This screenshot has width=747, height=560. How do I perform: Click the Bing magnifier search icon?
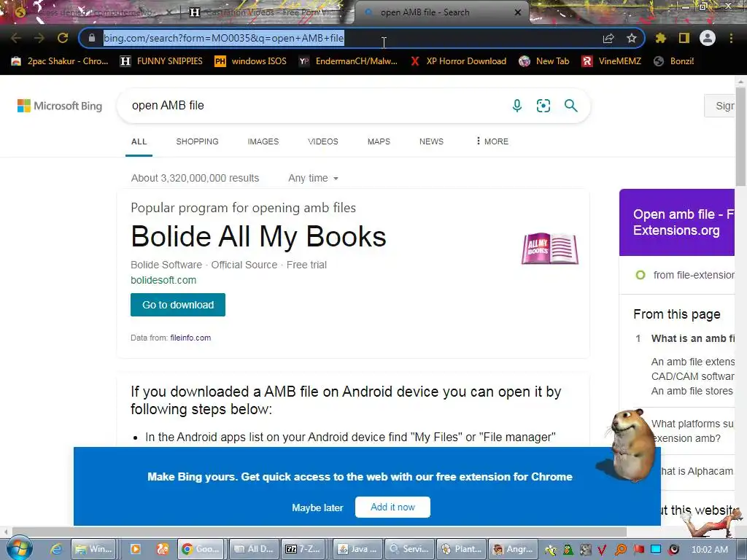pos(570,106)
